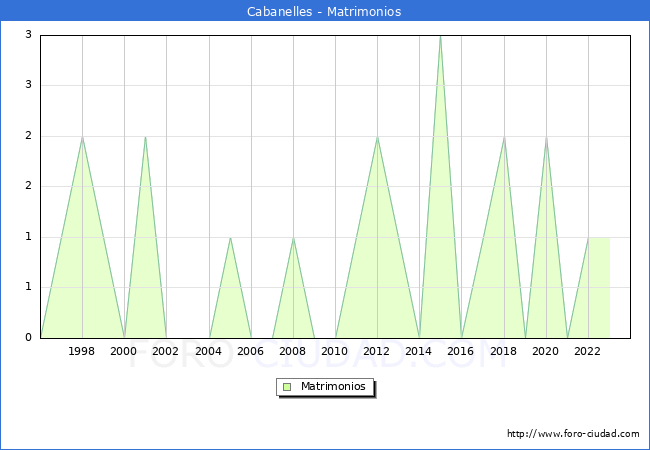Click the 2014 x-axis label
The height and width of the screenshot is (450, 650).
(x=418, y=351)
